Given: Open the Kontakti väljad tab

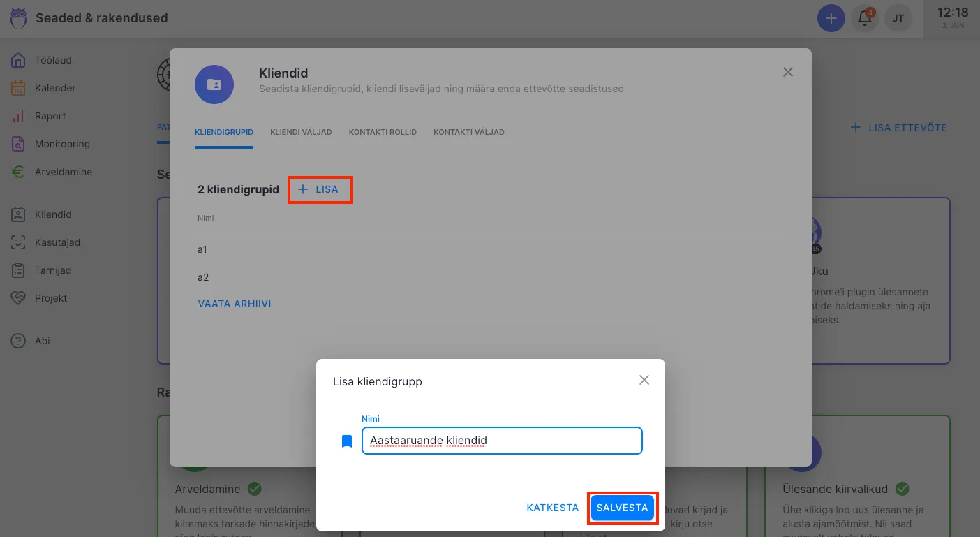Looking at the screenshot, I should click(468, 132).
